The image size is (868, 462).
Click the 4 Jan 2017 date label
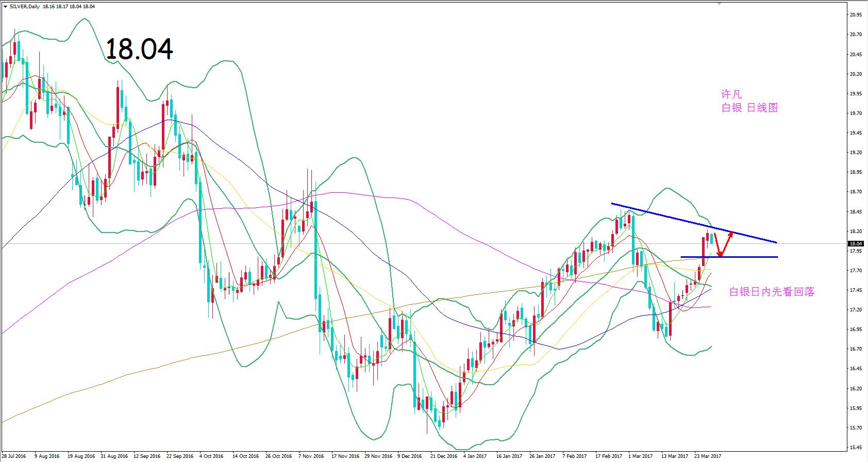[x=474, y=456]
